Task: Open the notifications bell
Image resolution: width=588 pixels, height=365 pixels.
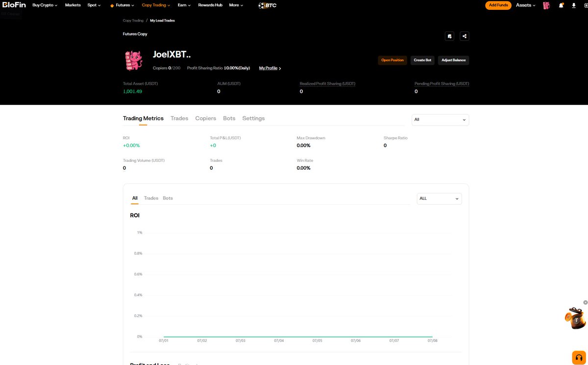Action: [x=561, y=5]
